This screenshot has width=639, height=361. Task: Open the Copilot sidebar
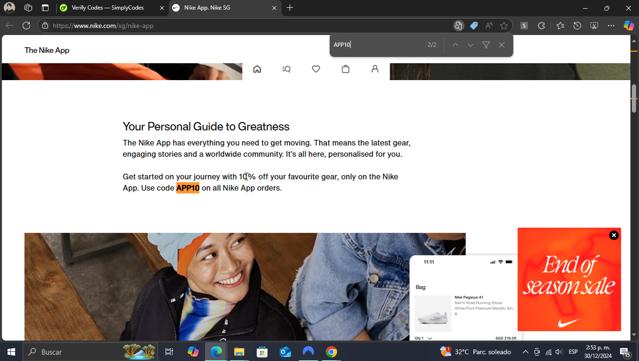[629, 26]
